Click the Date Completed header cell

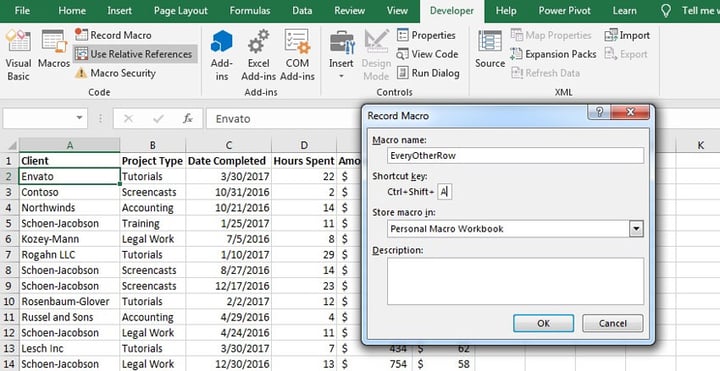point(229,161)
